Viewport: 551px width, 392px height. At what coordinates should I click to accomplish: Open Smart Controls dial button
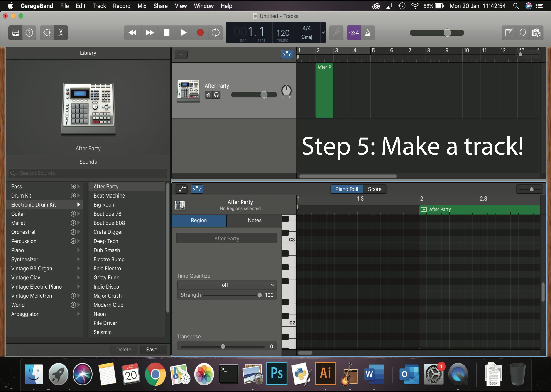47,33
